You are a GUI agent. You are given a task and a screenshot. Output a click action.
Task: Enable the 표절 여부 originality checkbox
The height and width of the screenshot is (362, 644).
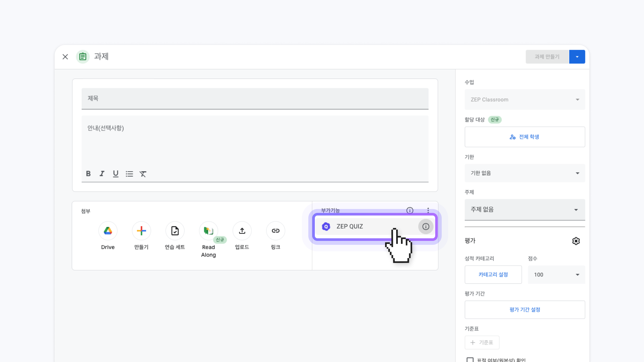click(470, 360)
